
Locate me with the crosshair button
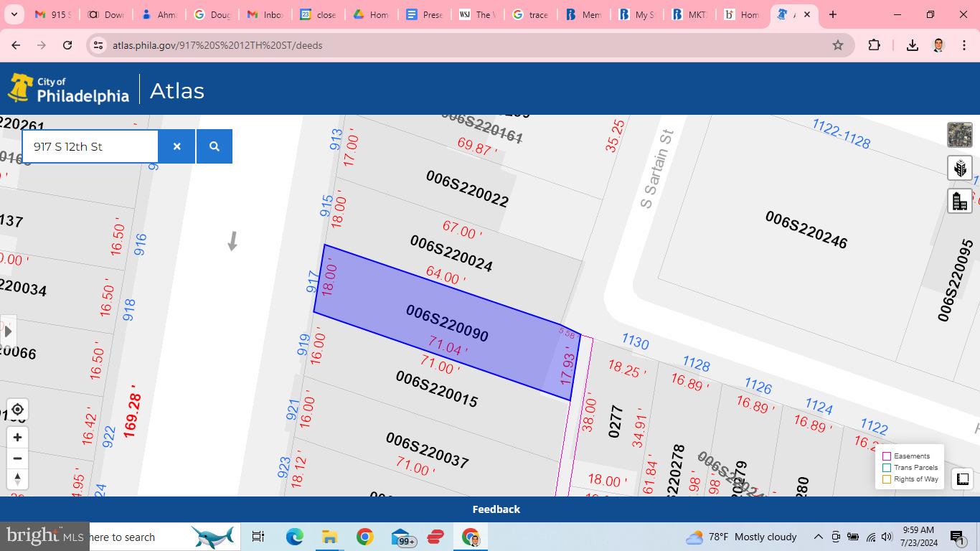[17, 410]
